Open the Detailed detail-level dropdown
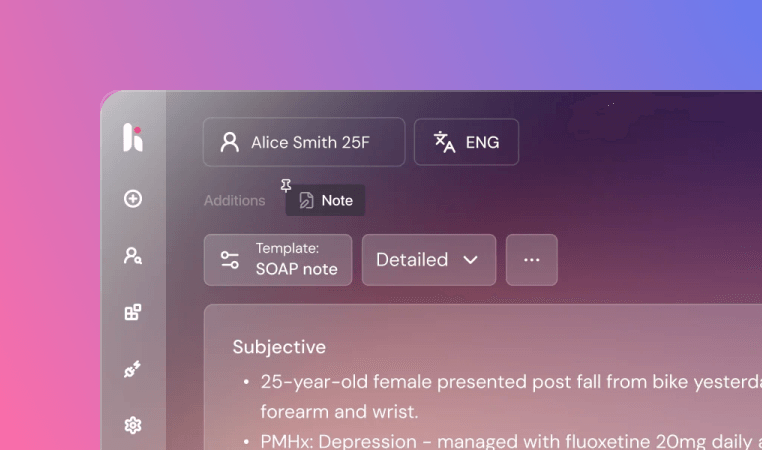The image size is (762, 450). [429, 260]
